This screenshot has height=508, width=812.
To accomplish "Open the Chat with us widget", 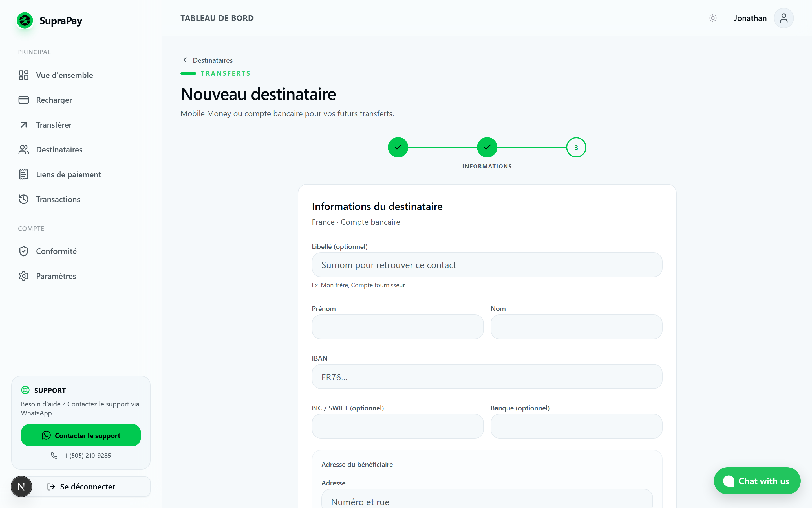I will (x=757, y=481).
